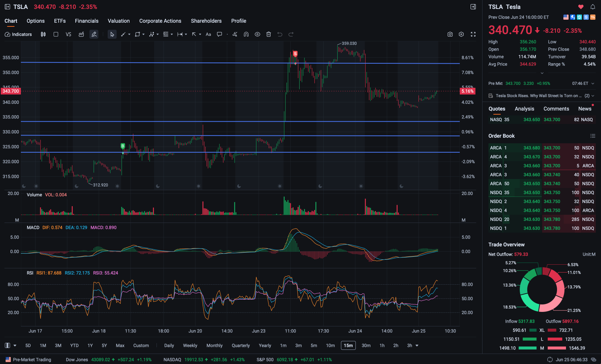
Task: Select Daily candle interval
Action: tap(169, 345)
